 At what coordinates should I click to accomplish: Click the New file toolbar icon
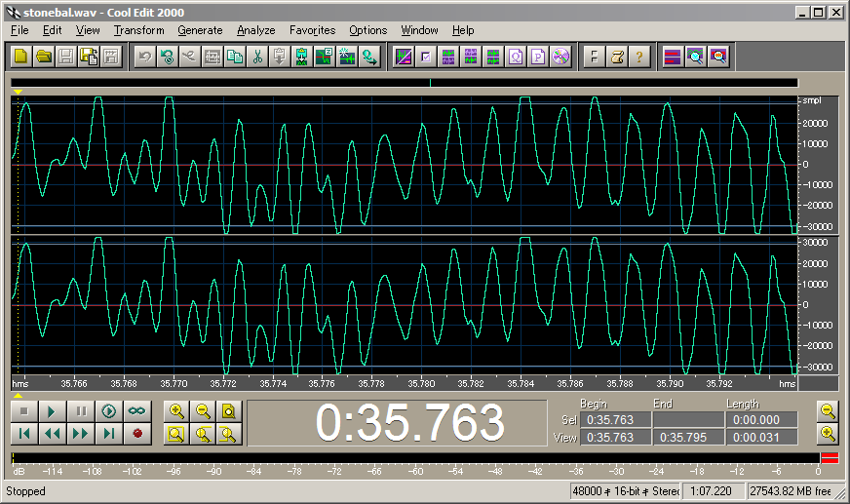20,57
